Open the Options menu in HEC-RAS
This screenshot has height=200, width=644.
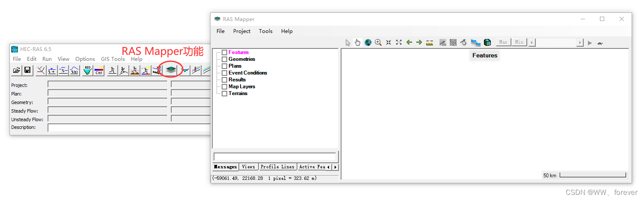[85, 59]
